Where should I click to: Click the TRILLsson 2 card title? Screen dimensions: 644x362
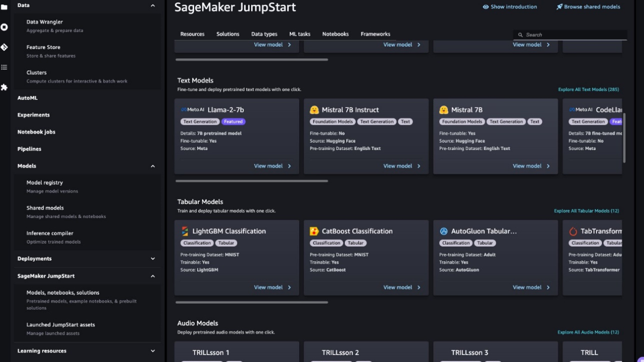[x=340, y=353]
